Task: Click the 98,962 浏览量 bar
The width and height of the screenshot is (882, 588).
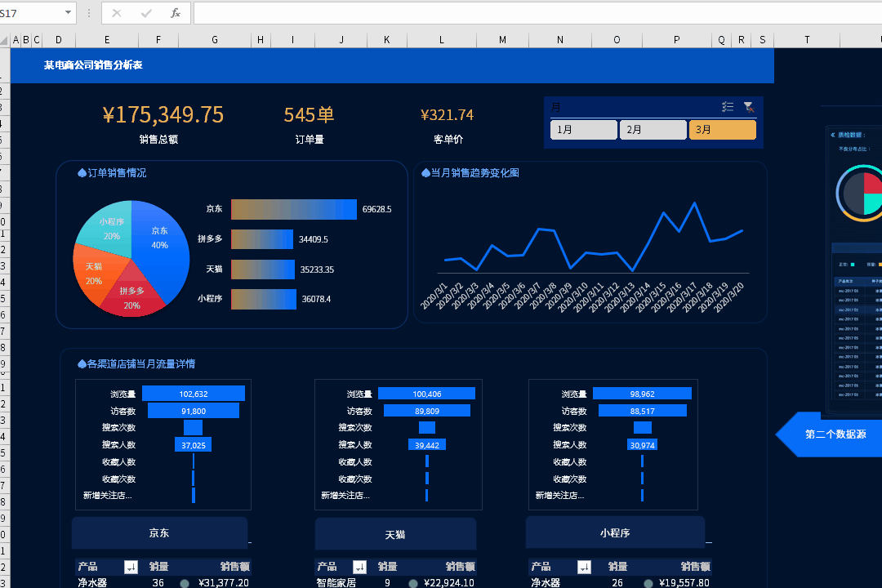Action: 643,394
